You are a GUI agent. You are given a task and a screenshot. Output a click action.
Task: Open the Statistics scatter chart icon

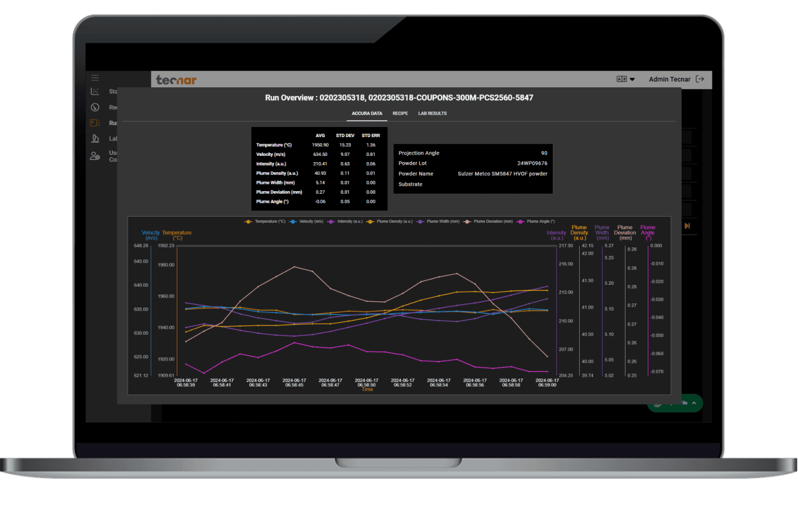tap(95, 91)
